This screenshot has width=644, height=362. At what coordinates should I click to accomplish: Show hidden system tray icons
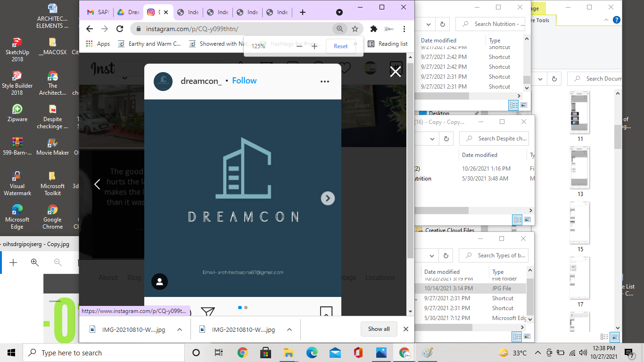[x=537, y=353]
